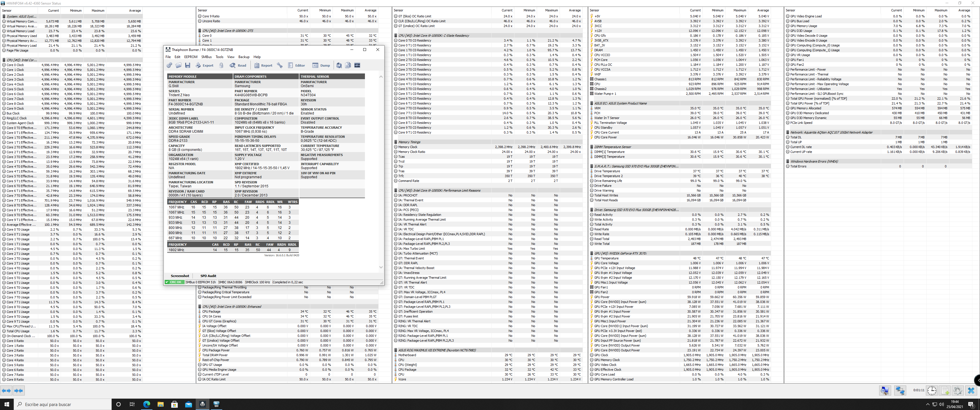
Task: Click the wrench tool icon
Action: [x=280, y=65]
